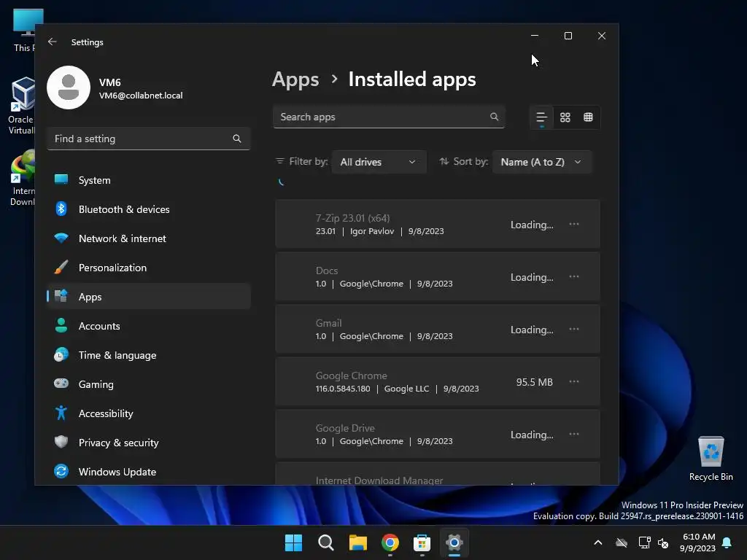Open Bluetooth & devices settings
Screen dimensions: 747x560
[149, 209]
